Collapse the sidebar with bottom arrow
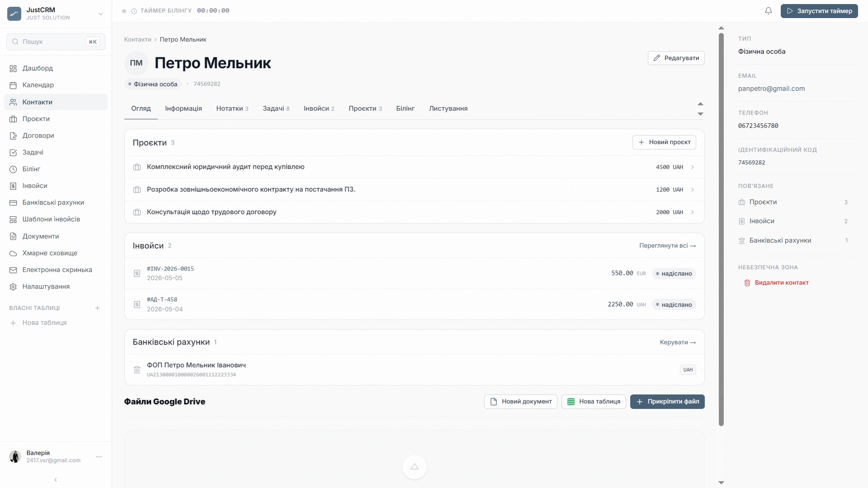Screen dimensions: 868x488 click(x=56, y=480)
